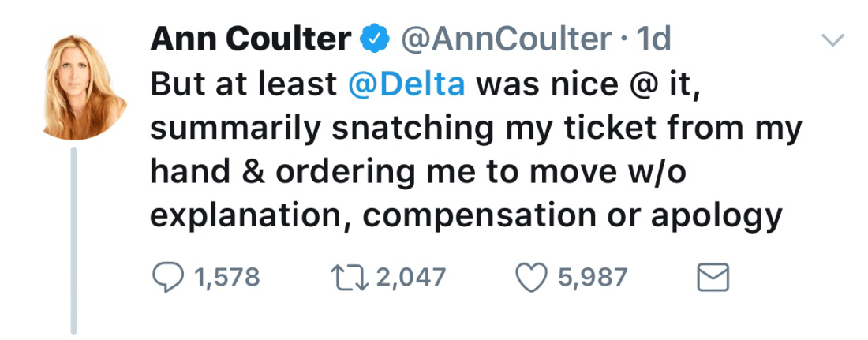Click the 2,047 retweets count

click(x=411, y=277)
